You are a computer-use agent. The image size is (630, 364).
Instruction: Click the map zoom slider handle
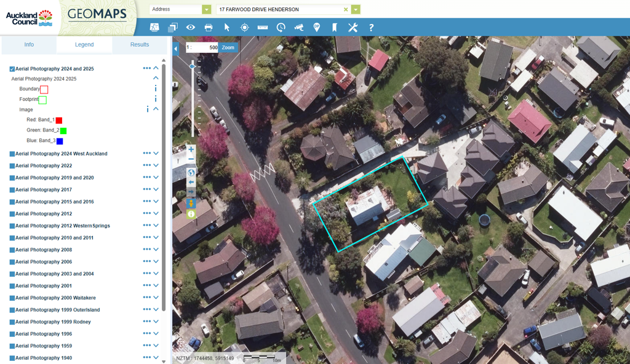click(193, 66)
